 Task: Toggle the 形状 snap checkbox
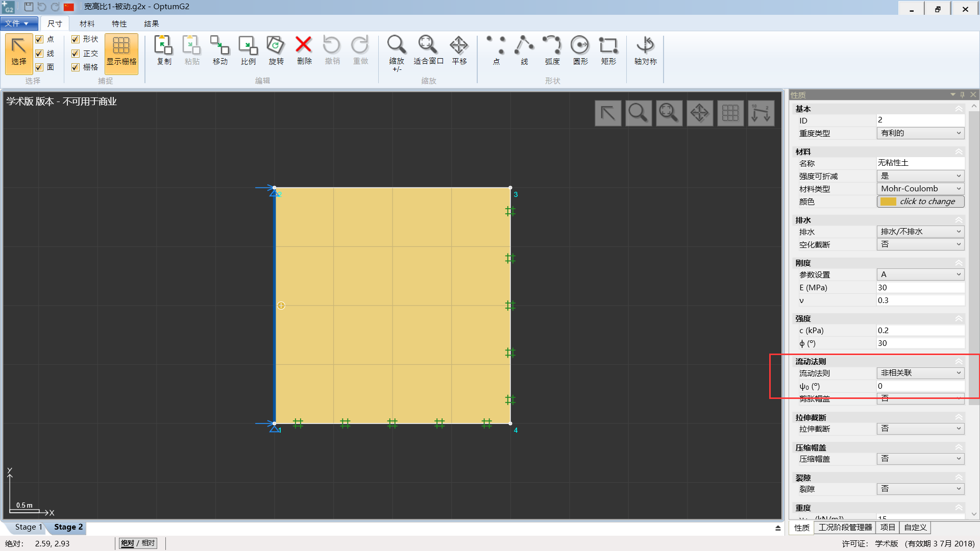coord(76,39)
